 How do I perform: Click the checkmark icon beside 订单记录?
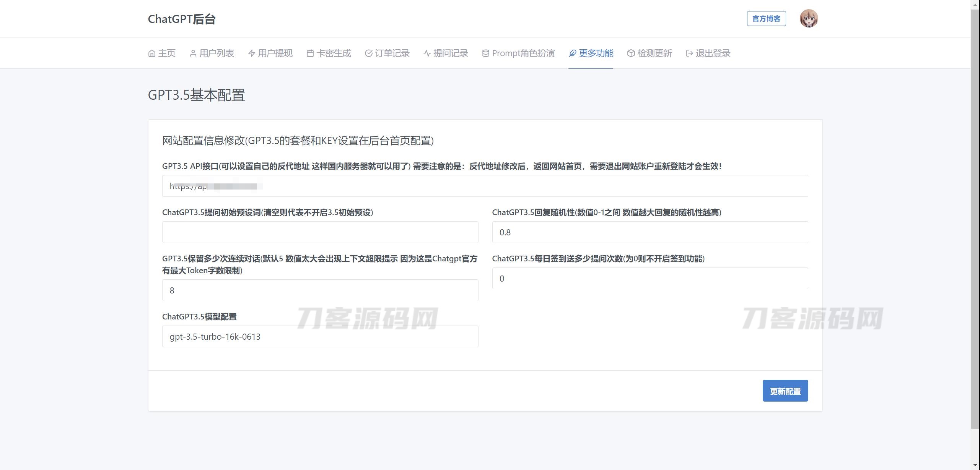369,53
